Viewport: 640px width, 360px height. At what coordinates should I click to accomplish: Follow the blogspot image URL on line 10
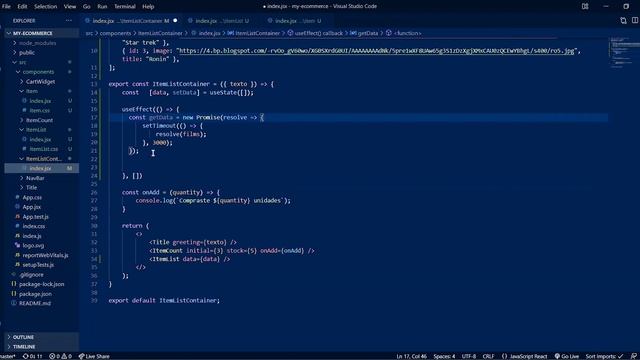click(376, 51)
